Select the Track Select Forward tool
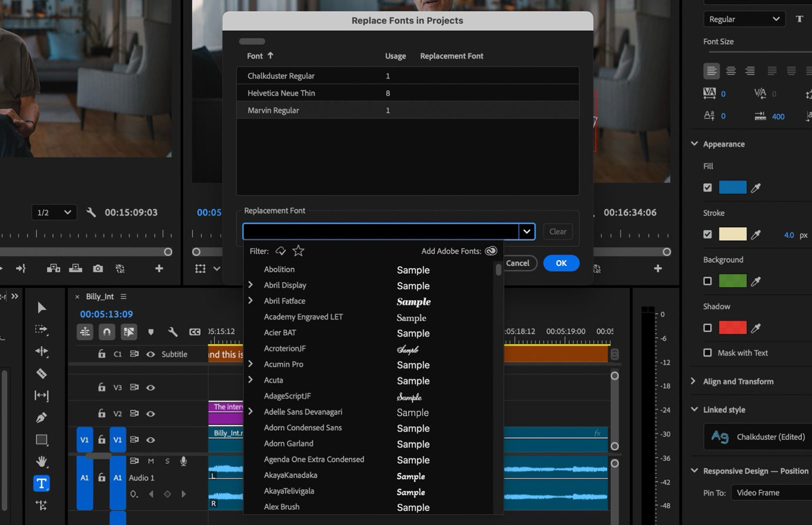The image size is (812, 525). pyautogui.click(x=41, y=330)
